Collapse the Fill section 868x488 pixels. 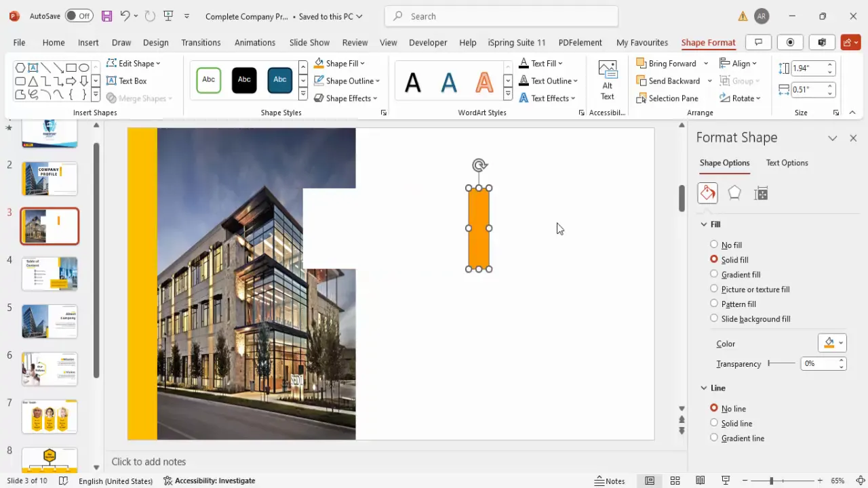pos(704,224)
